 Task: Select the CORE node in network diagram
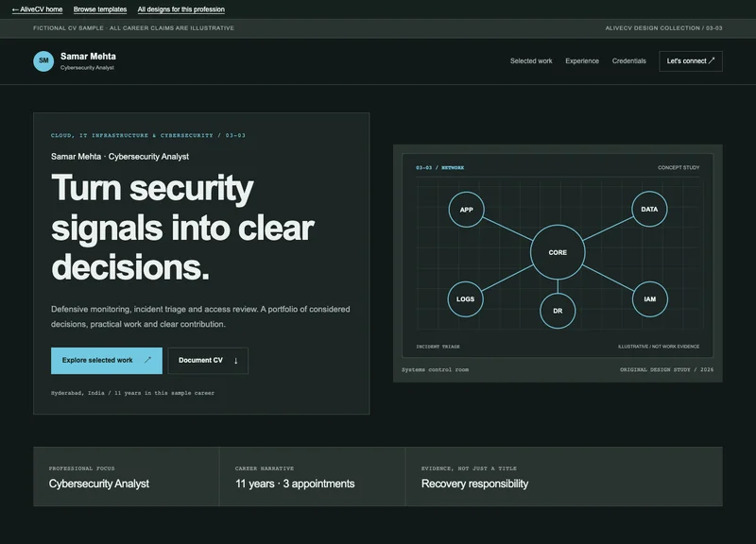(558, 252)
